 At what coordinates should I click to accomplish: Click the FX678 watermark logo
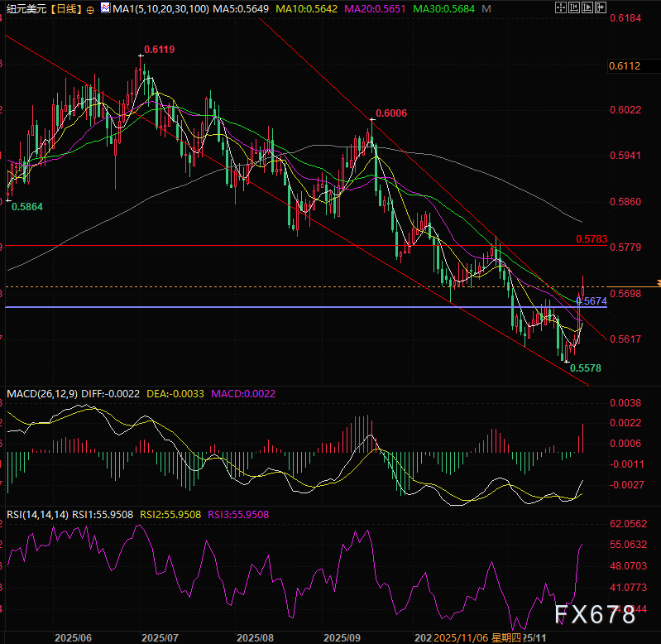point(596,614)
